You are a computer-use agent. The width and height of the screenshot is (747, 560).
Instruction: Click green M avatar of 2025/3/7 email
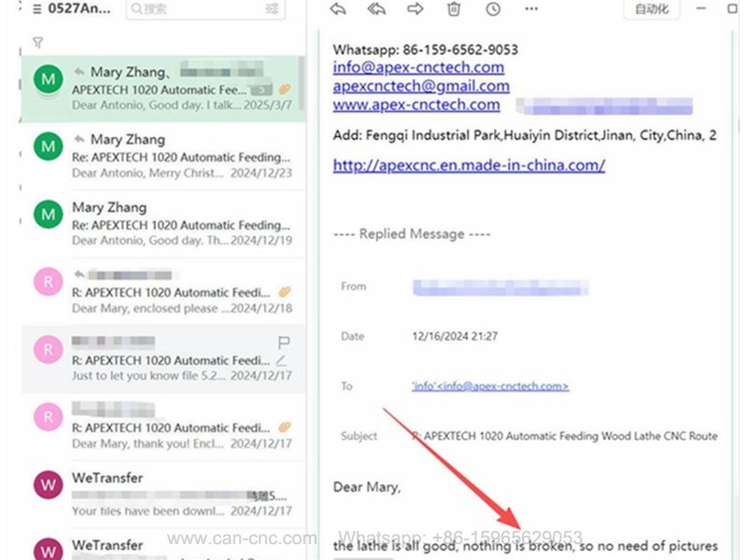coord(49,79)
